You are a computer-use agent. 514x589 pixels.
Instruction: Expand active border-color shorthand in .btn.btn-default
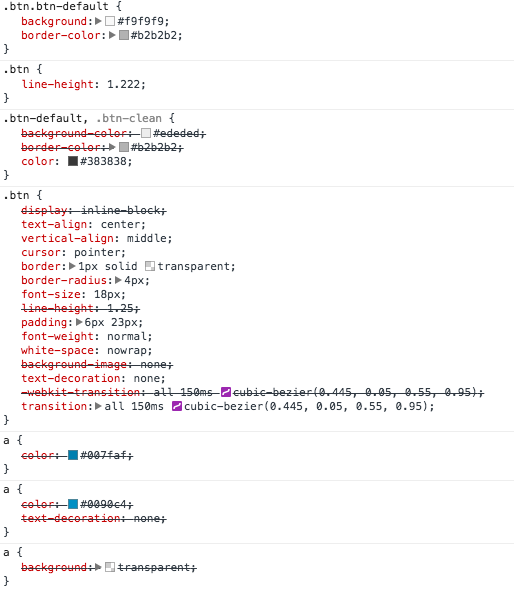112,35
